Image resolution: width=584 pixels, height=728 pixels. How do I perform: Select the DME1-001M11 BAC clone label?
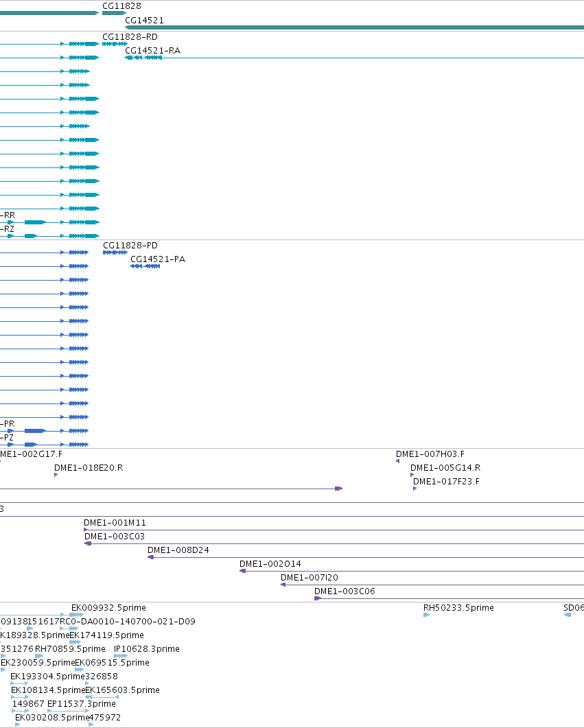point(115,523)
